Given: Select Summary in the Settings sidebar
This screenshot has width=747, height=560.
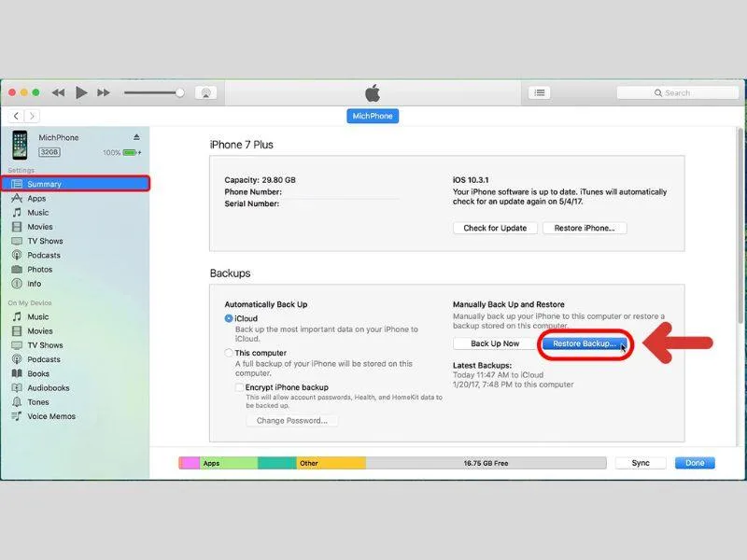Looking at the screenshot, I should click(x=76, y=184).
